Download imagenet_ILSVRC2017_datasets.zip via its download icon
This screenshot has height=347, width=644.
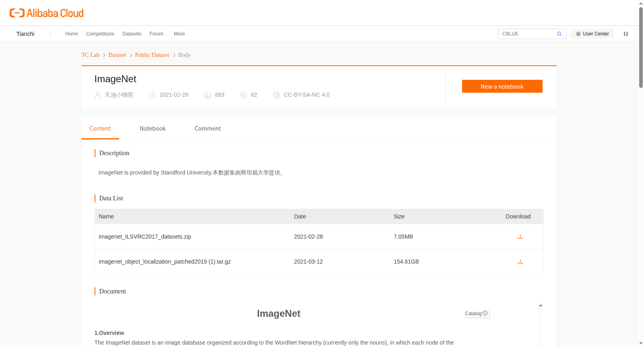(x=520, y=237)
